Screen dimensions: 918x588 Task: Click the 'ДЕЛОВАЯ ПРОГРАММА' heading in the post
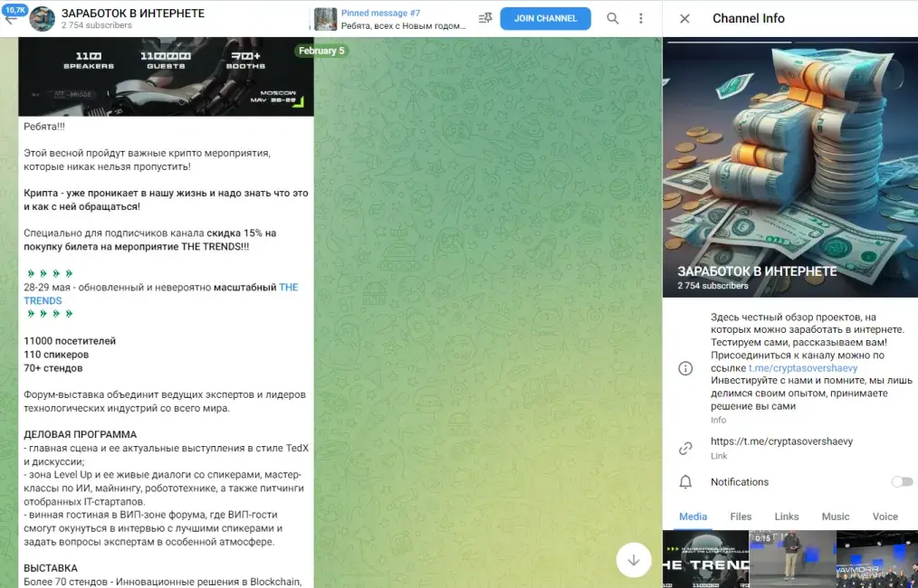81,435
